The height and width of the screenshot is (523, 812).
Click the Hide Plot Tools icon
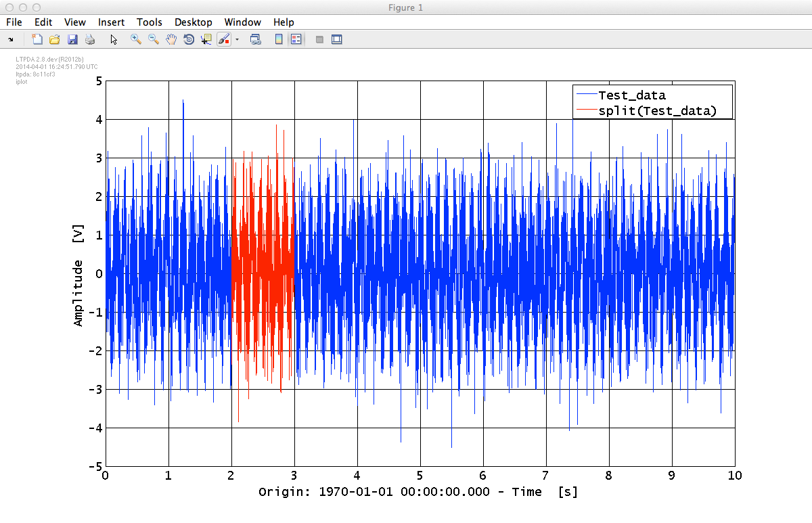click(x=319, y=40)
